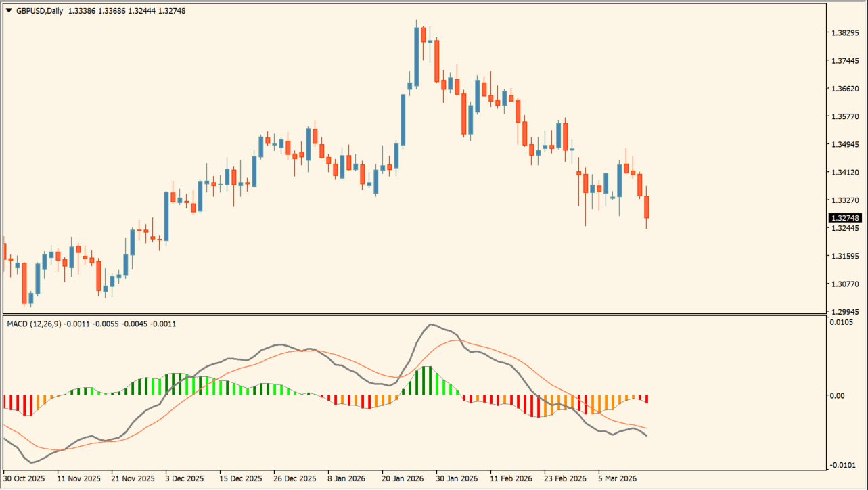Select the 8 Jan 2026 date marker

(x=346, y=478)
